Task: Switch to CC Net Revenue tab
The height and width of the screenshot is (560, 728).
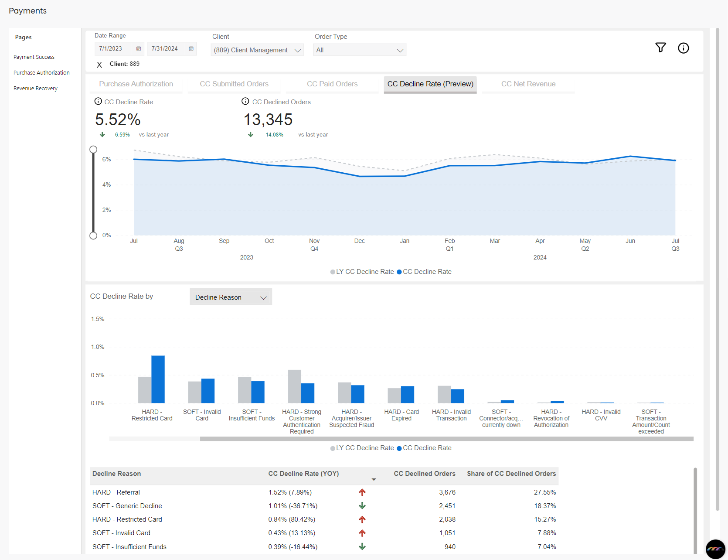Action: 528,84
